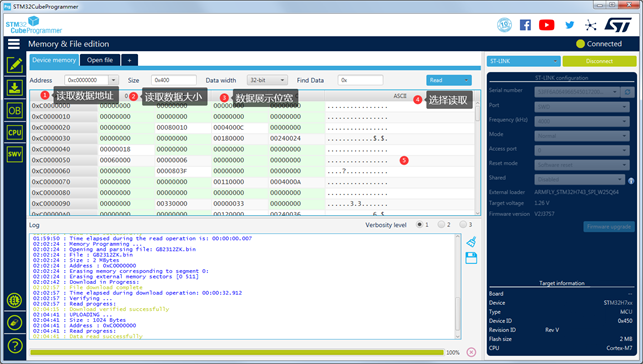Open Erasing & Programming download icon
This screenshot has height=364, width=643.
(x=14, y=88)
